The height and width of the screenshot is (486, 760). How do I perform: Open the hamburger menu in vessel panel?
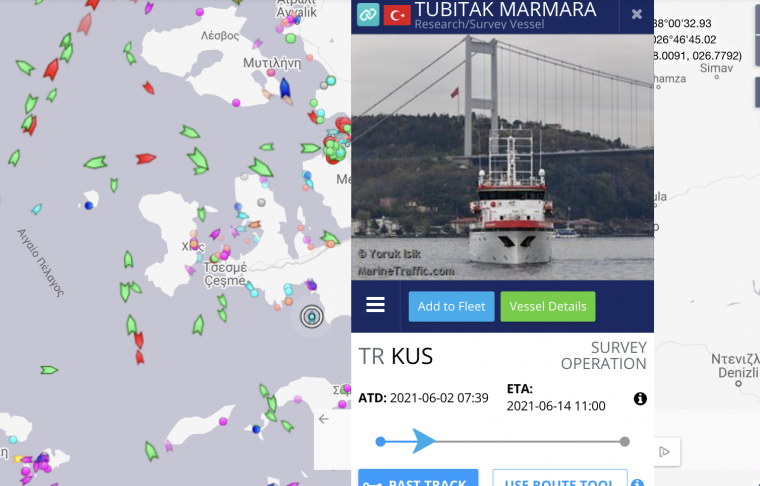(x=375, y=305)
